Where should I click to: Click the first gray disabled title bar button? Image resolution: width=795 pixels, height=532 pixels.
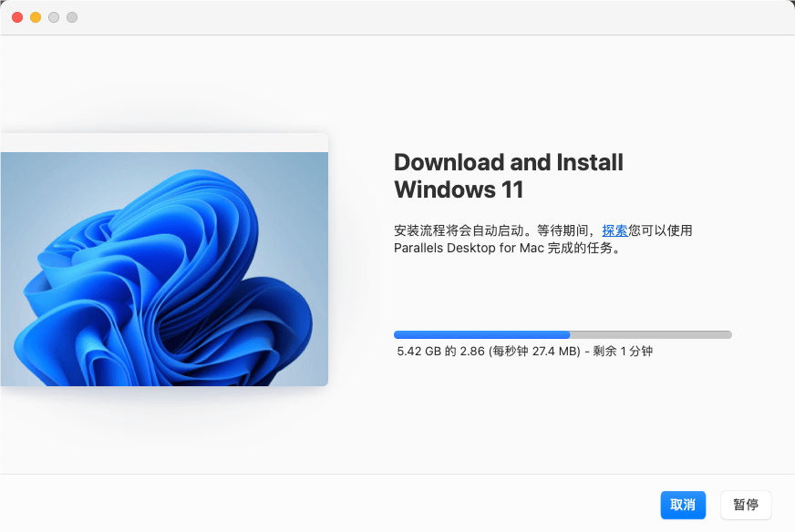point(54,17)
